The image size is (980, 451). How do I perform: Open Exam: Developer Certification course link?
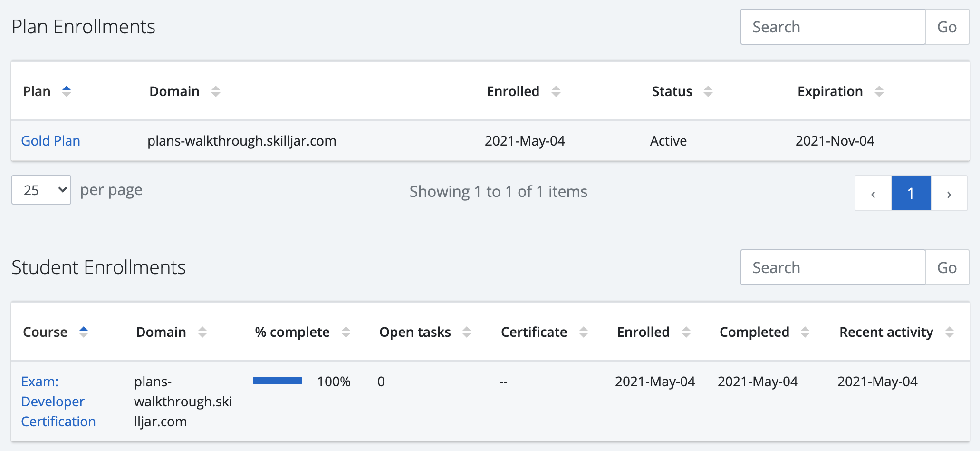pyautogui.click(x=58, y=402)
